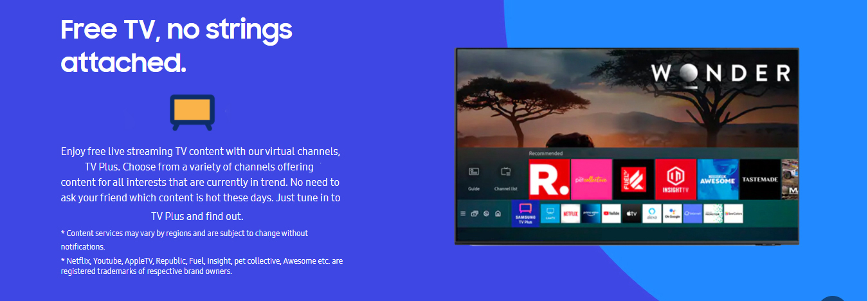Select the Tastemade channel thumbnail

coord(759,179)
